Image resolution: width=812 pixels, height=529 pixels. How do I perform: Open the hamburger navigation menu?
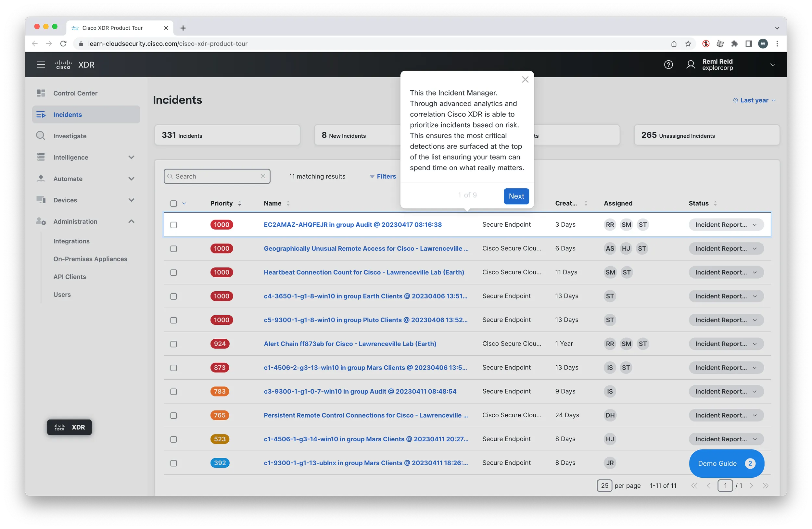(x=41, y=65)
